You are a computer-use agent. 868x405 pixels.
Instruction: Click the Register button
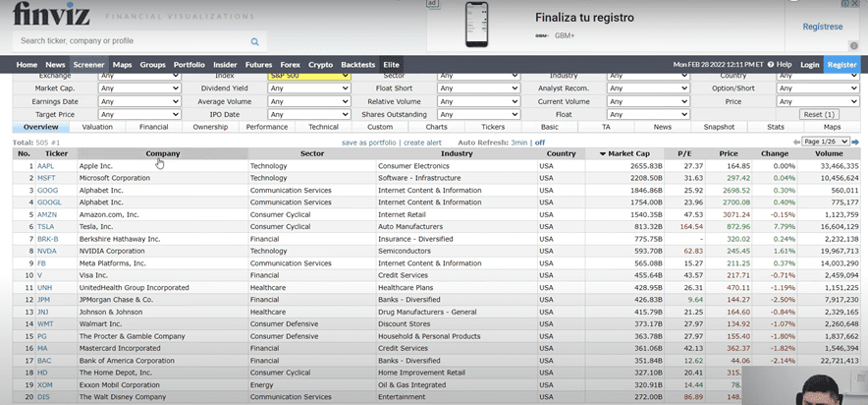coord(841,65)
